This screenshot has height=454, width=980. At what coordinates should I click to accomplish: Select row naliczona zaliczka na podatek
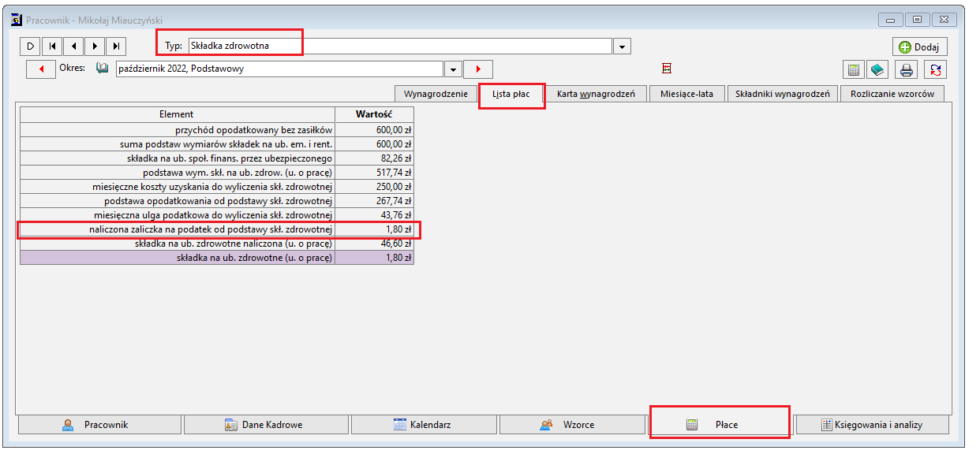coord(216,229)
